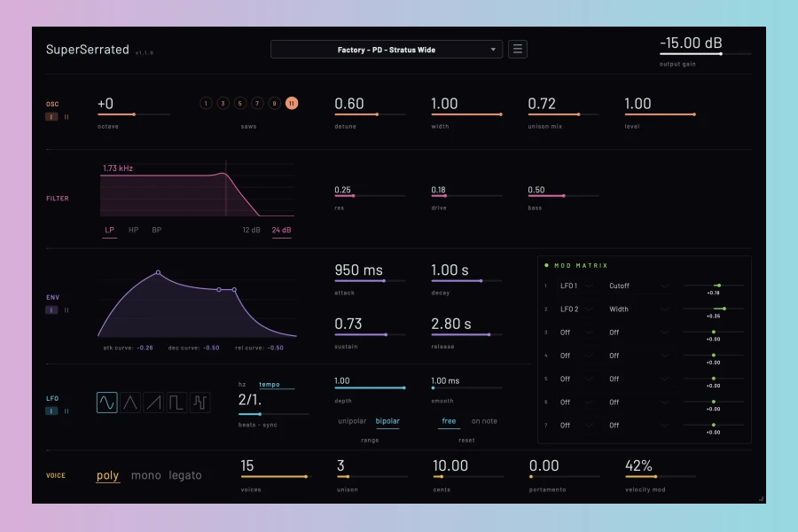Select the LP filter type
This screenshot has width=798, height=532.
109,231
